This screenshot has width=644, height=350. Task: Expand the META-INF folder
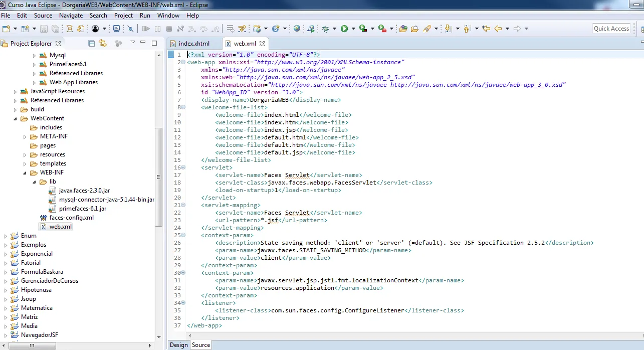click(x=25, y=136)
